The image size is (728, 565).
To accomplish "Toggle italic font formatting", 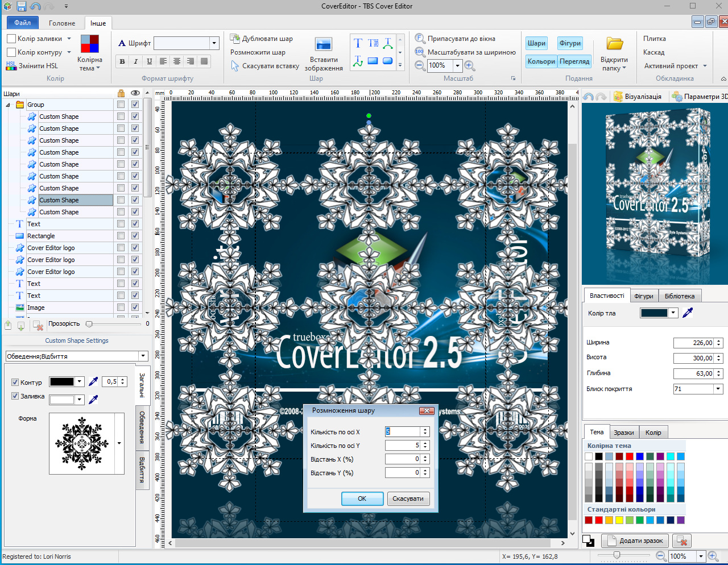I will pos(135,61).
